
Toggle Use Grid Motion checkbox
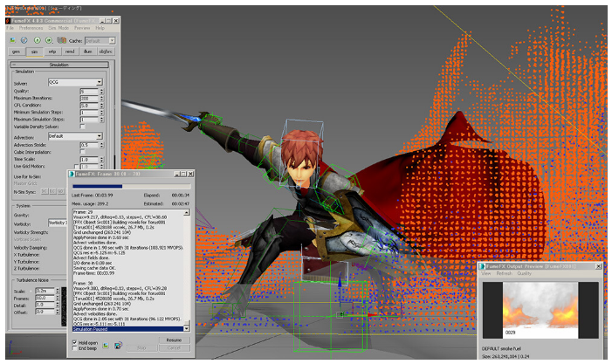click(x=77, y=167)
